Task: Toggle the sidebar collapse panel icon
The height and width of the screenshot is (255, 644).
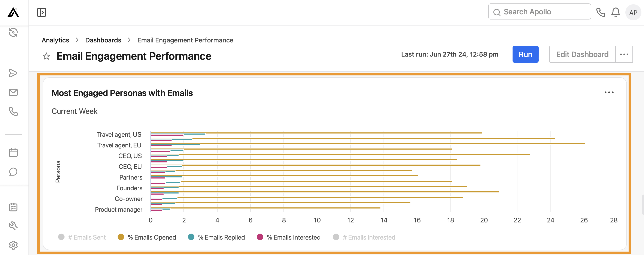Action: [x=42, y=12]
